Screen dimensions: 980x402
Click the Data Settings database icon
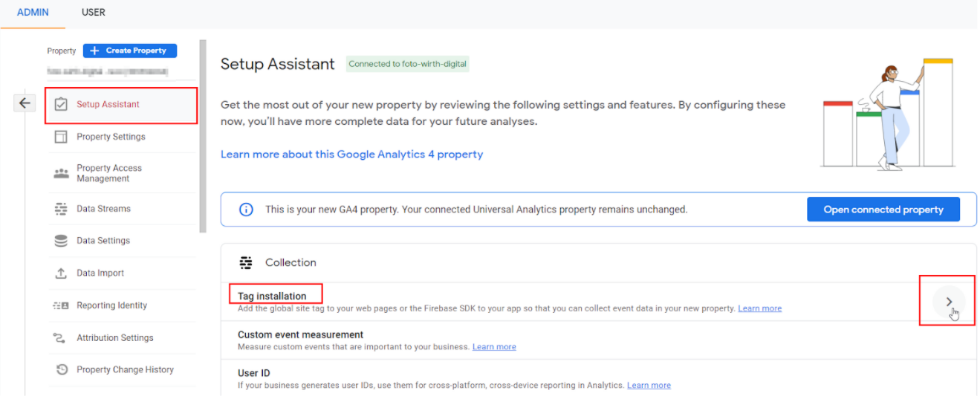62,241
